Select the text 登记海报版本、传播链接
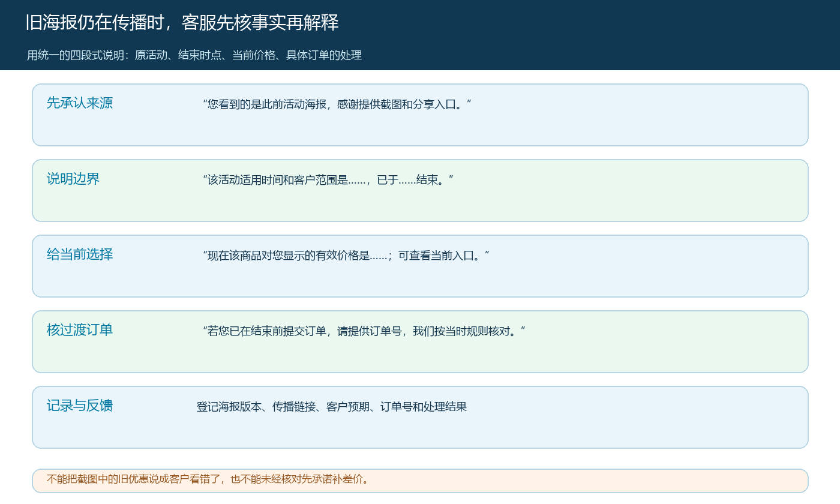This screenshot has width=840, height=504. click(x=331, y=407)
